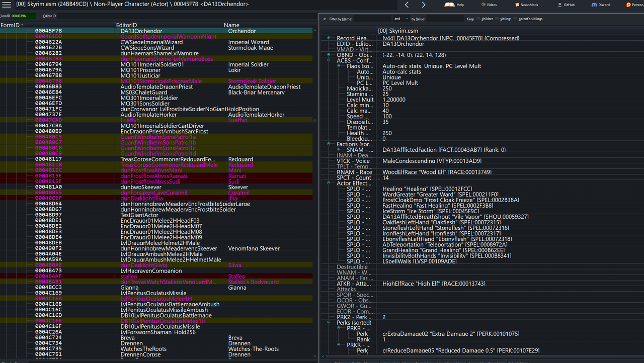Focus the FormID search field

point(24,16)
